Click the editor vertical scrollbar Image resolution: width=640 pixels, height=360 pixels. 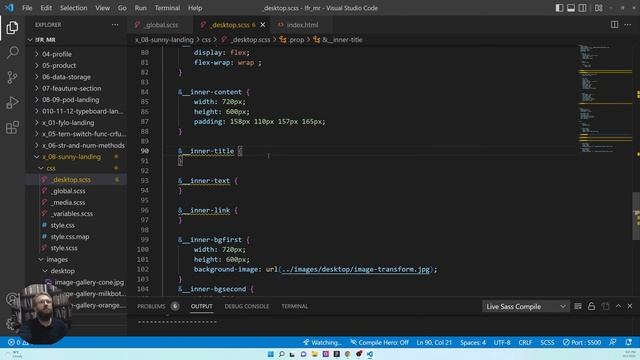coord(636,216)
